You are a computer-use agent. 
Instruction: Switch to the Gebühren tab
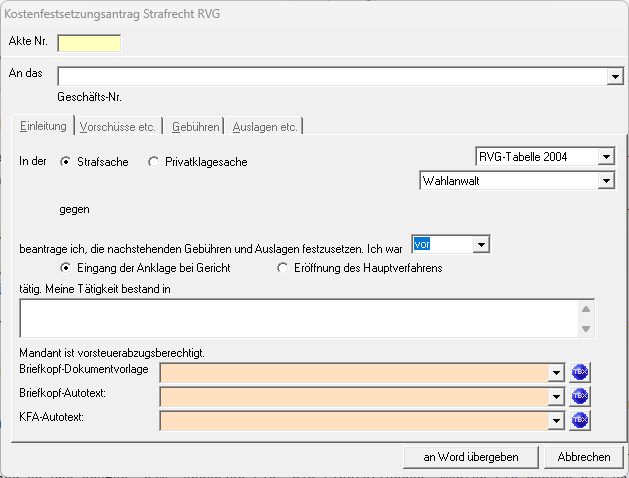195,127
